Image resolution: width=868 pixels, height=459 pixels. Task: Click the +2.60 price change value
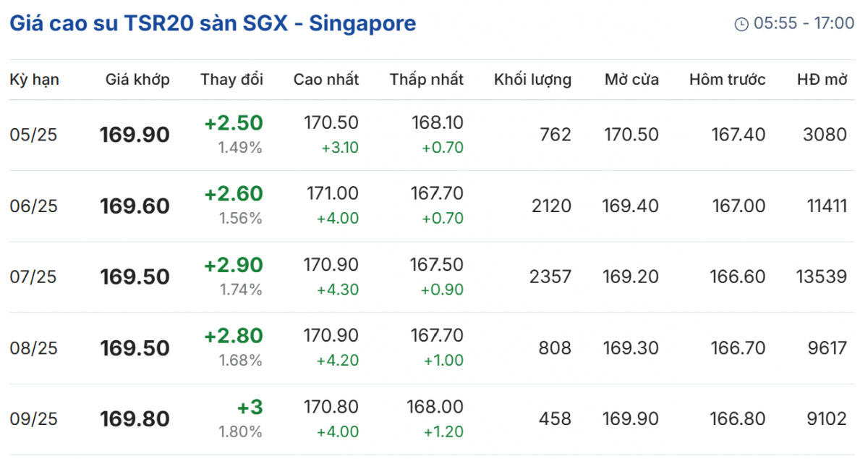[234, 194]
